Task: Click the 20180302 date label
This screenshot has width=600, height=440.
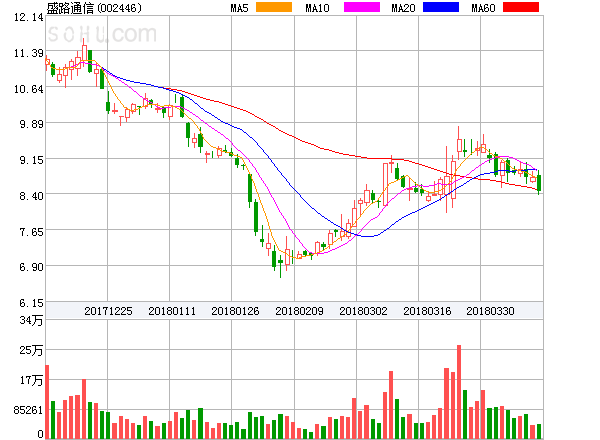Action: point(363,311)
